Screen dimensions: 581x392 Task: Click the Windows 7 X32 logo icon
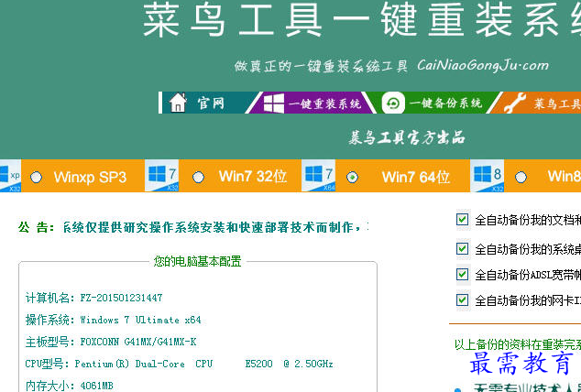pos(161,176)
